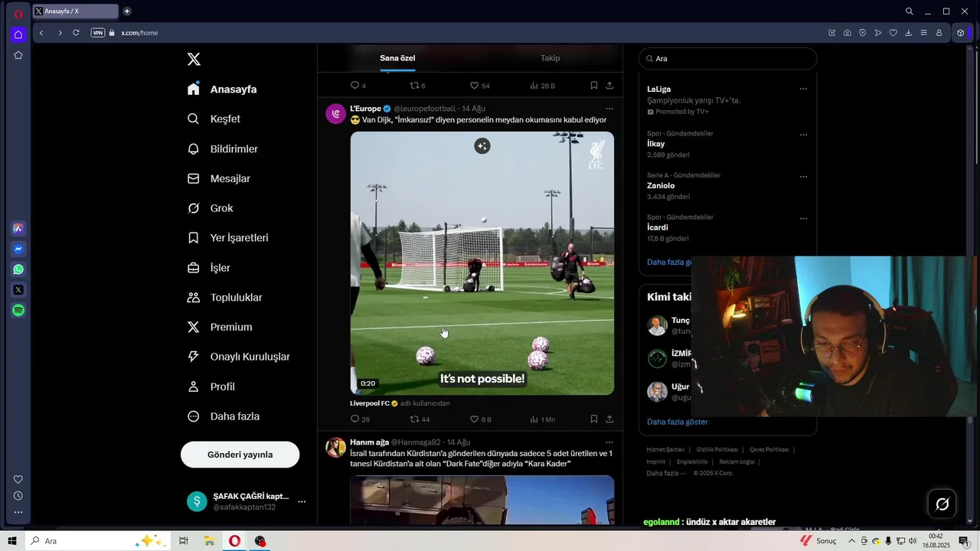This screenshot has height=551, width=980.
Task: Open Opera sidebar Aria AI
Action: click(x=18, y=228)
